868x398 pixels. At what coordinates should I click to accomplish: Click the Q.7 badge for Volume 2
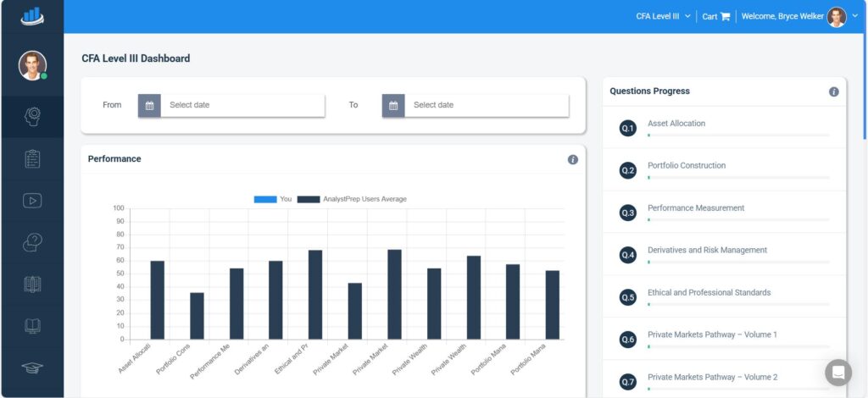[628, 382]
